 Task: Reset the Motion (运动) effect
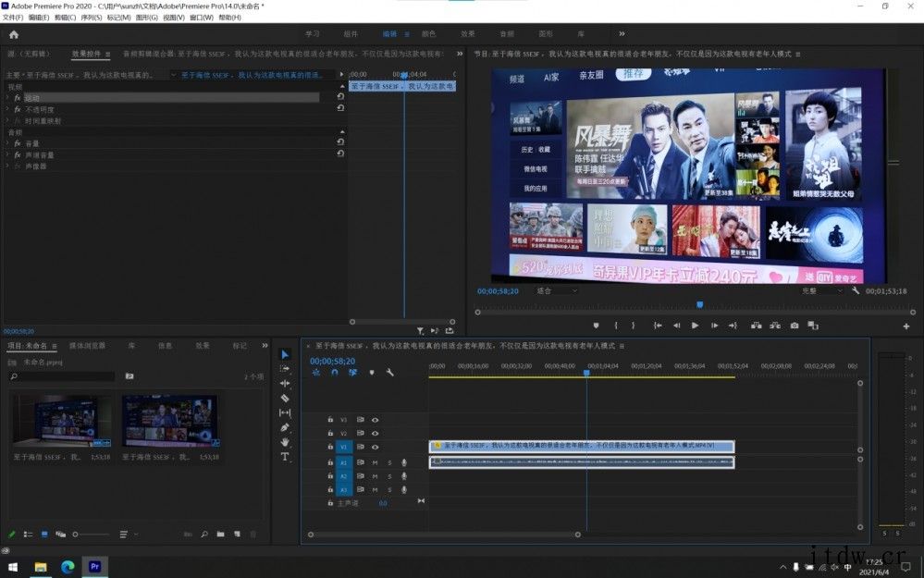click(x=340, y=96)
